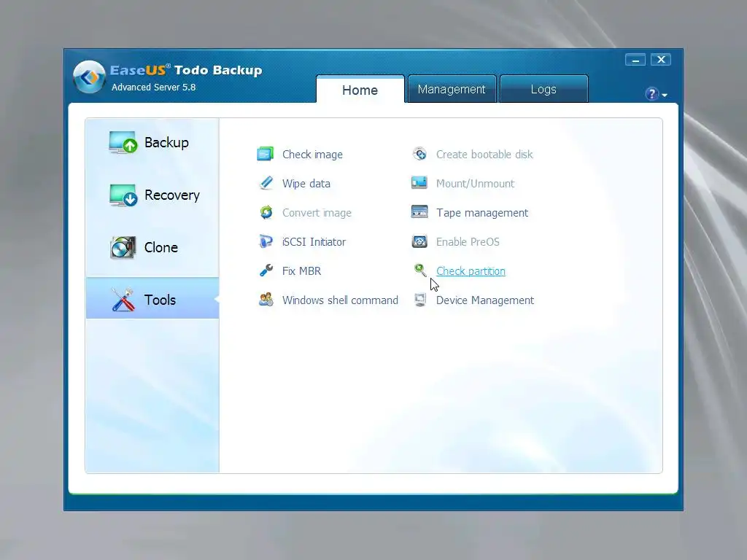This screenshot has height=560, width=747.
Task: Click the Create bootable disk icon
Action: (x=419, y=154)
